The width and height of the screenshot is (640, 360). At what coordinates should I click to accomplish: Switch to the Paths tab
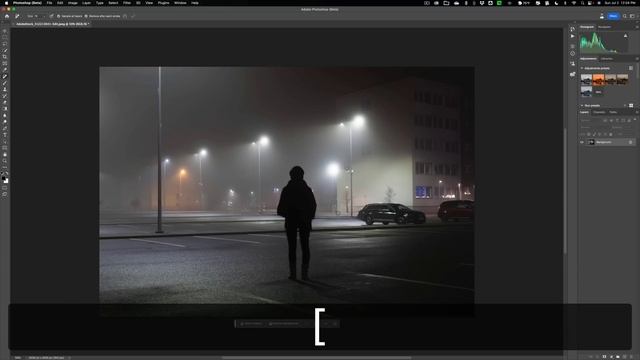613,112
